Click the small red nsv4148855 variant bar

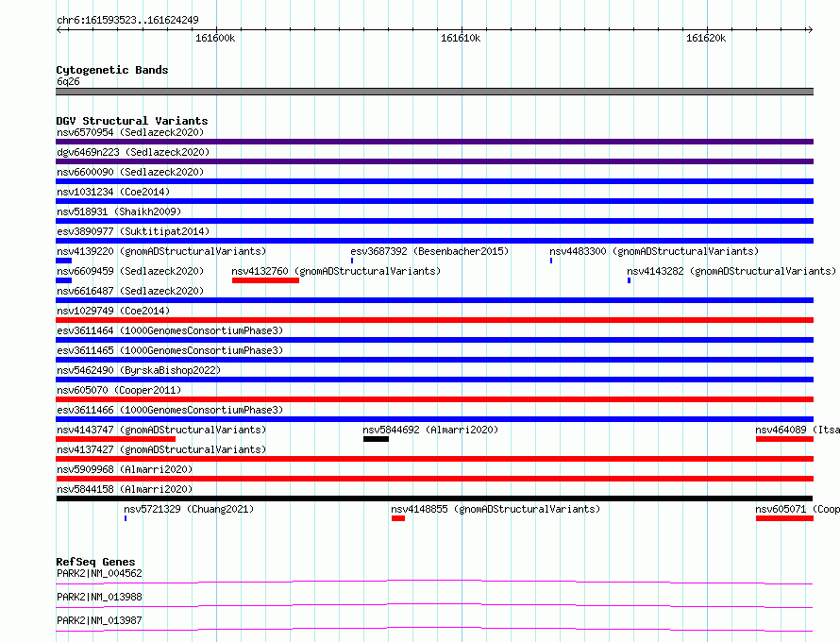tap(398, 518)
